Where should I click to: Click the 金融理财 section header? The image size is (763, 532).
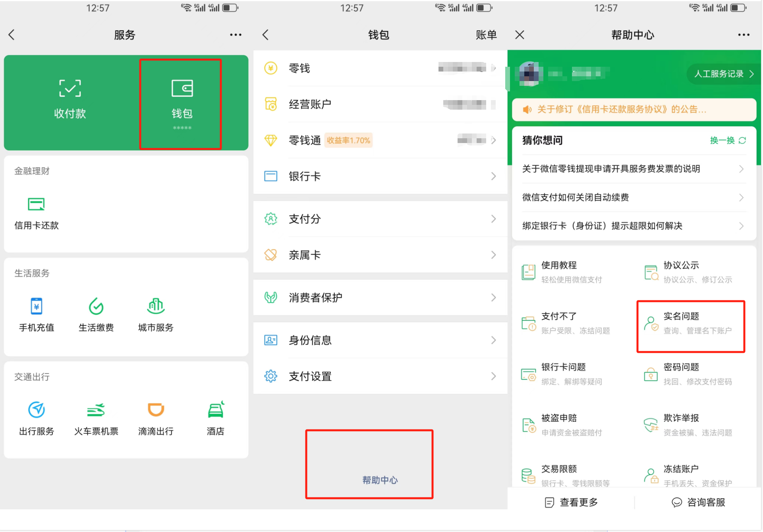coord(32,171)
